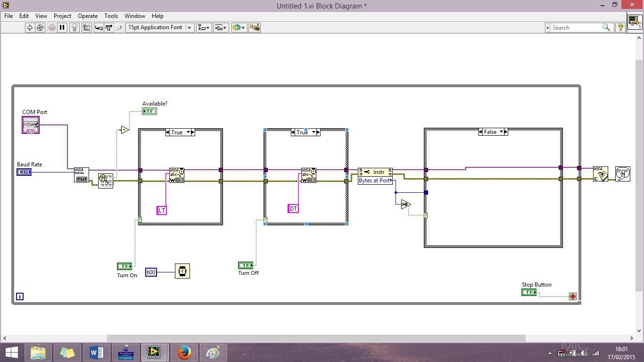This screenshot has height=362, width=644.
Task: Click the Simple Error Handler node
Action: [623, 173]
